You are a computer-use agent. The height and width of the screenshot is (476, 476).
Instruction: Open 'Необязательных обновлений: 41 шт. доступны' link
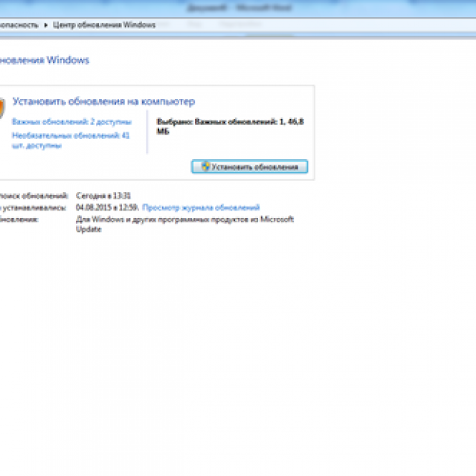[71, 141]
